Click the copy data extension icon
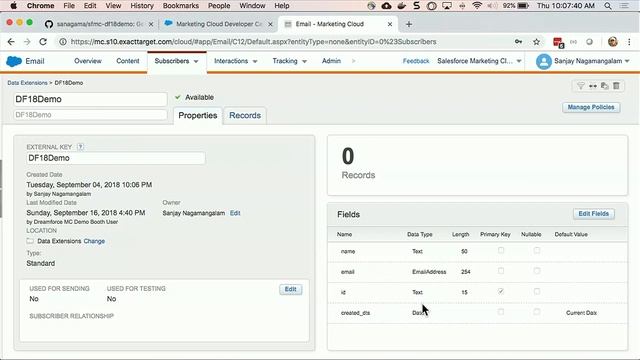 (x=604, y=86)
